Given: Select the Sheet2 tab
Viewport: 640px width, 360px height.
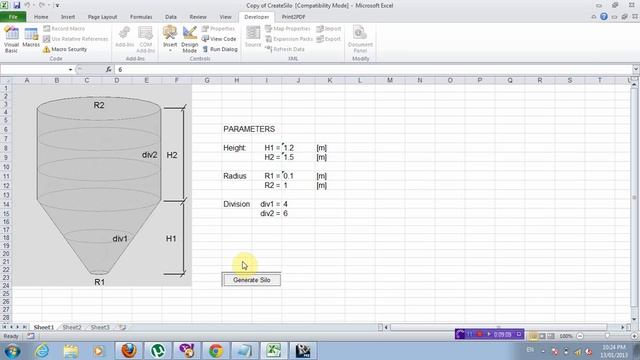Looking at the screenshot, I should 72,327.
